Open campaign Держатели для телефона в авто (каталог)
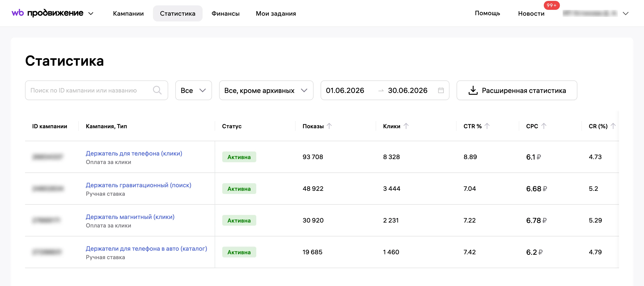 146,248
